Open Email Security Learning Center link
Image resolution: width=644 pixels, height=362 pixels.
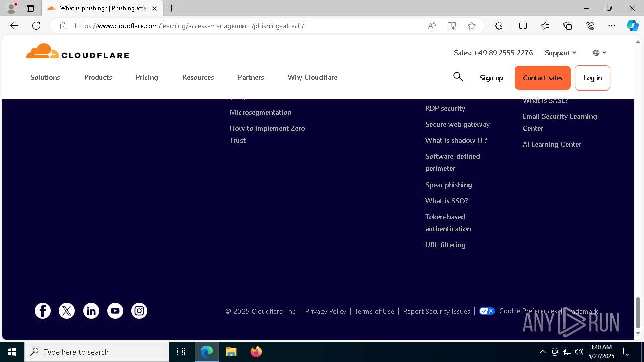[560, 122]
